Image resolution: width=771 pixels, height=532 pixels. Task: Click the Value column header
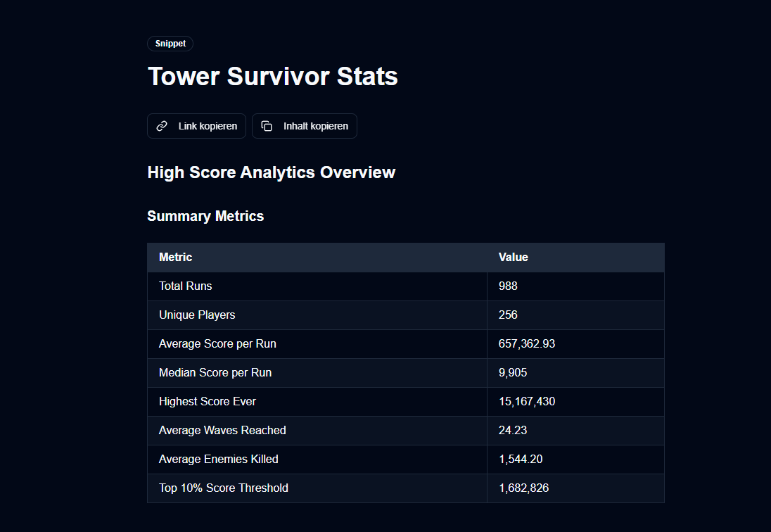(x=576, y=257)
